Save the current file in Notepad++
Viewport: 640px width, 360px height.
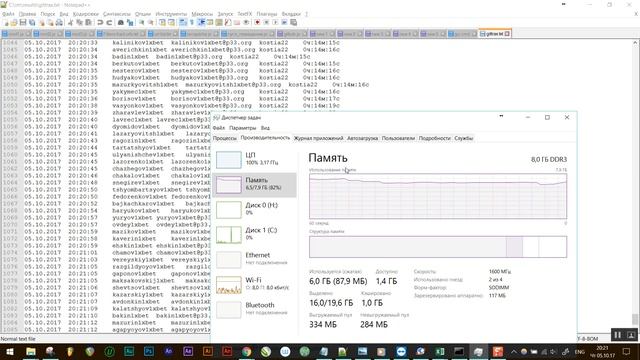pos(23,22)
